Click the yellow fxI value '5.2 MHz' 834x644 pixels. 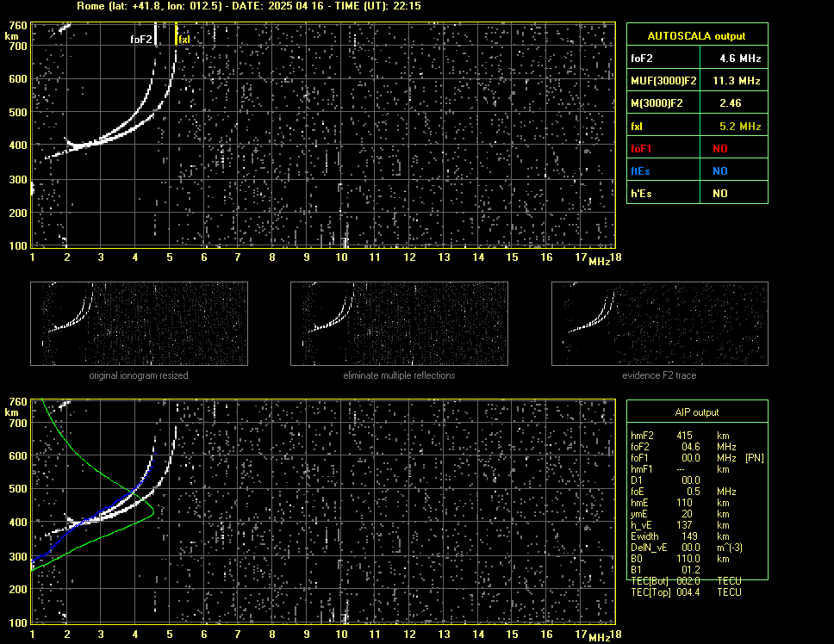740,127
